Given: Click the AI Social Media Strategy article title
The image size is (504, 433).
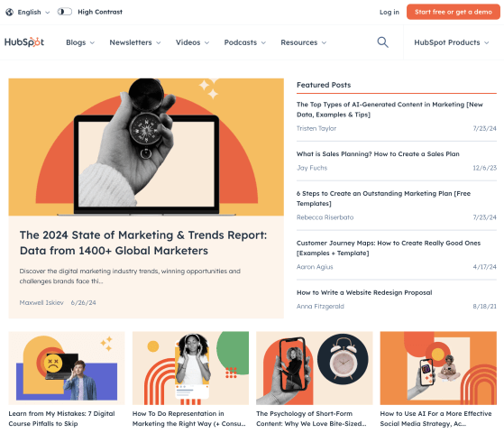Looking at the screenshot, I should [x=435, y=419].
